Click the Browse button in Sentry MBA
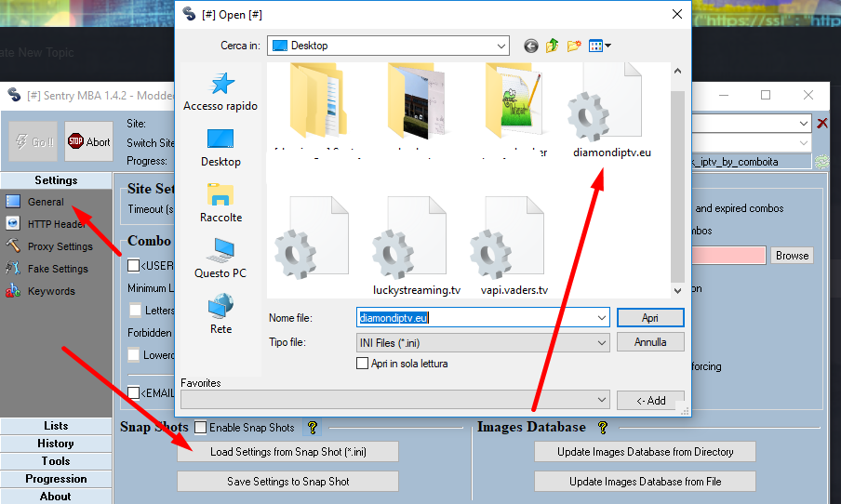 coord(792,255)
